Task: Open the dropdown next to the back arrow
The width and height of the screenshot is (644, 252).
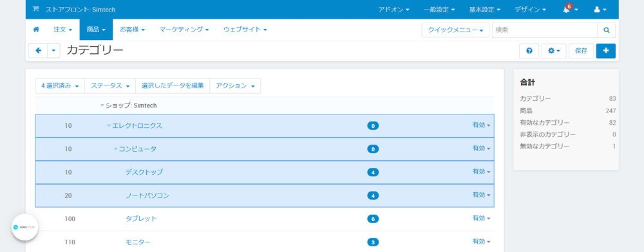Action: (x=54, y=51)
